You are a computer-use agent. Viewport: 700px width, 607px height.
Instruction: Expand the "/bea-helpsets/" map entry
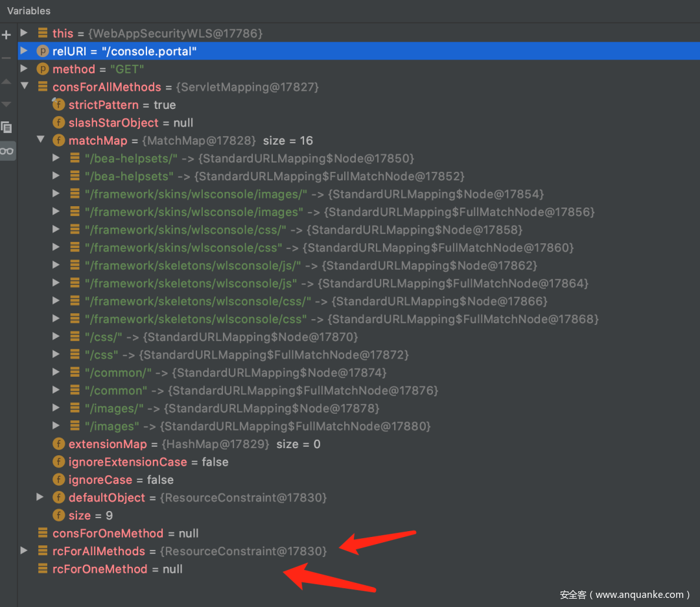click(56, 158)
